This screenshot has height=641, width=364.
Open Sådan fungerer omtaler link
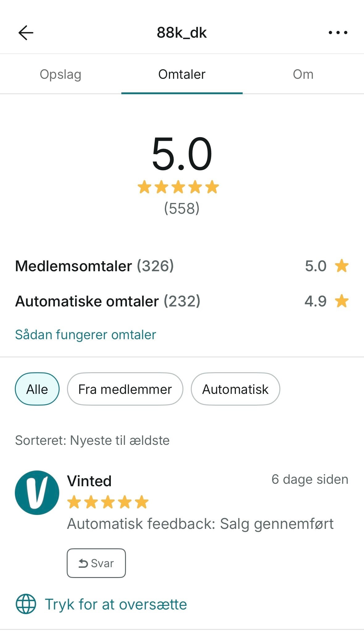(x=86, y=335)
